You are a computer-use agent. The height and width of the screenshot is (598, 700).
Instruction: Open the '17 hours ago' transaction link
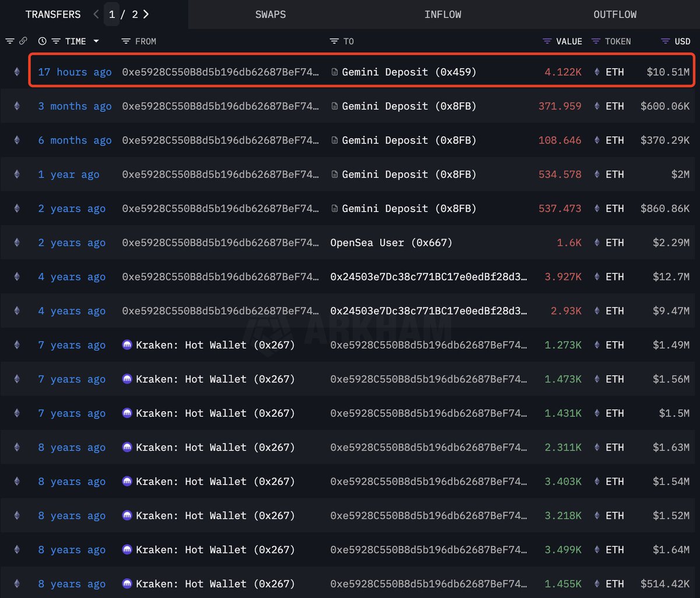tap(75, 72)
